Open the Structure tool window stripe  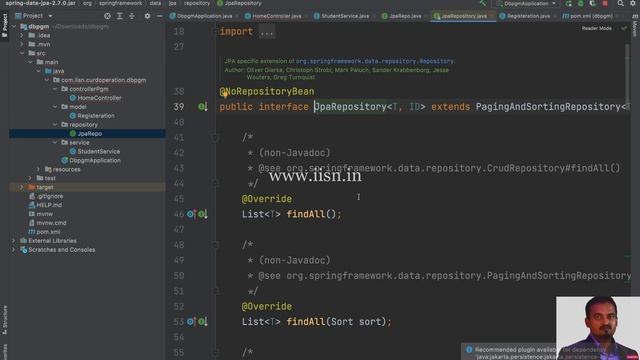(x=4, y=320)
